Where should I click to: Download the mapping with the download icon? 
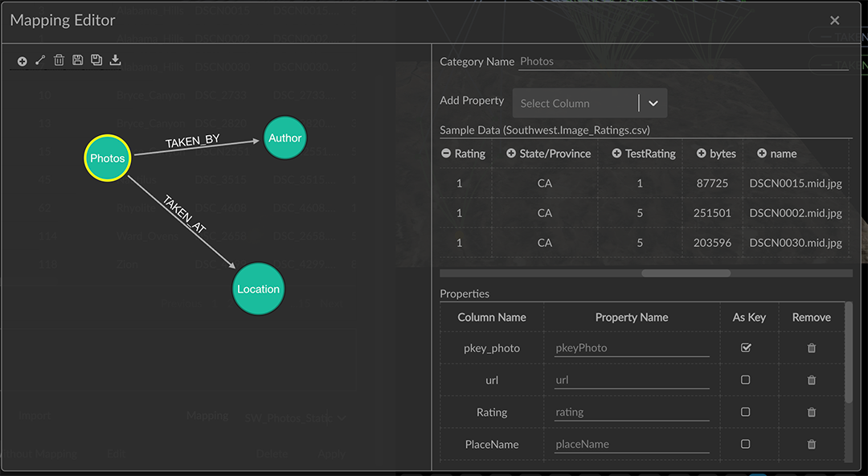tap(115, 60)
